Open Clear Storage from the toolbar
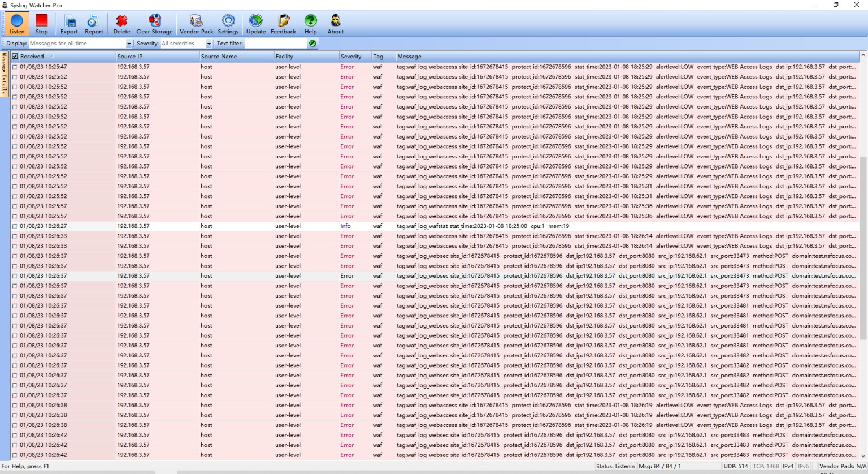868x474 pixels. (x=154, y=24)
